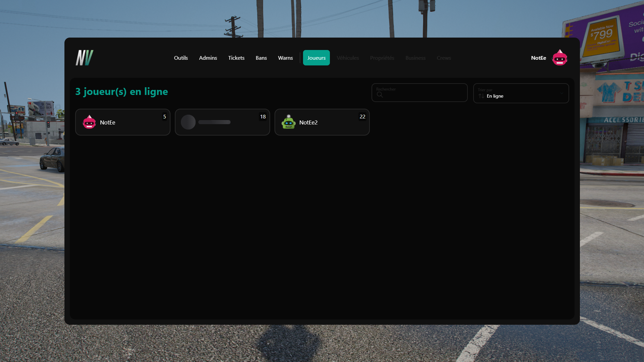Open the Trier par sort dropdown
This screenshot has width=644, height=362.
521,93
